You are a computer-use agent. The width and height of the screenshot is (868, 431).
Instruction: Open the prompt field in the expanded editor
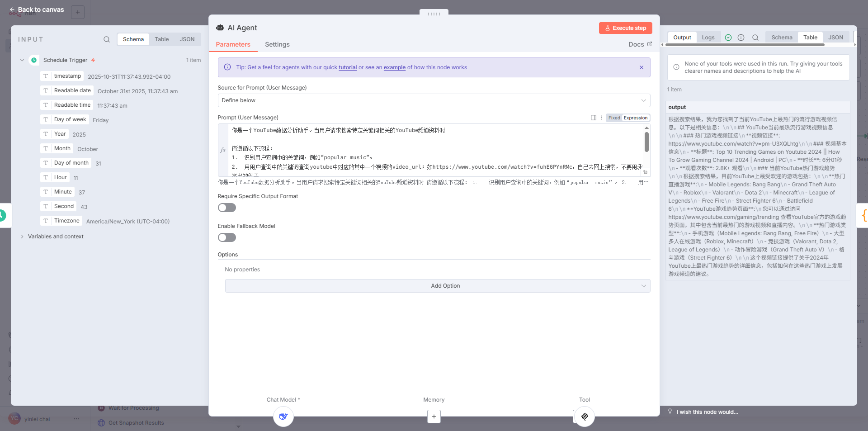coord(594,118)
